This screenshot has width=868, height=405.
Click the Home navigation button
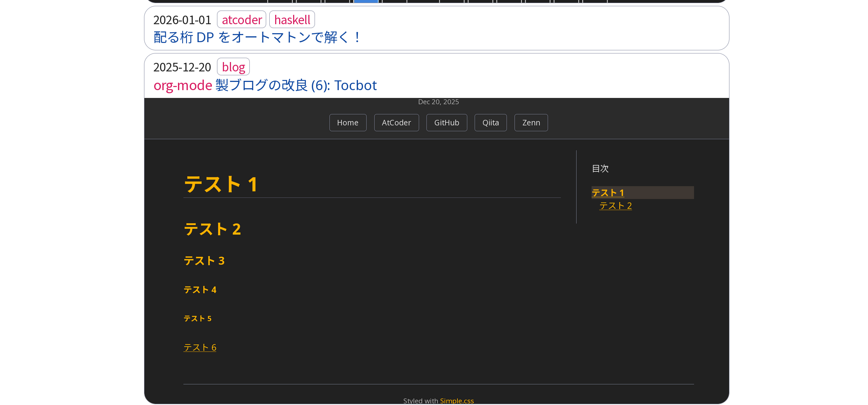coord(348,123)
